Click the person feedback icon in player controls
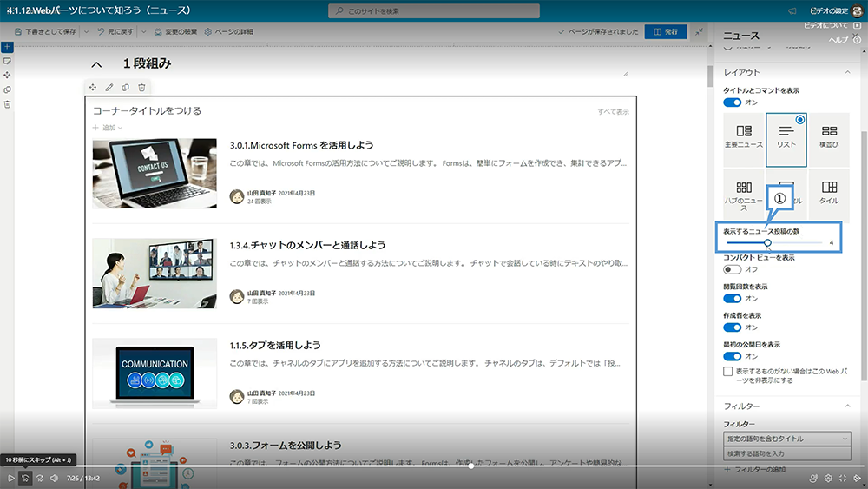The image size is (868, 489). [813, 478]
